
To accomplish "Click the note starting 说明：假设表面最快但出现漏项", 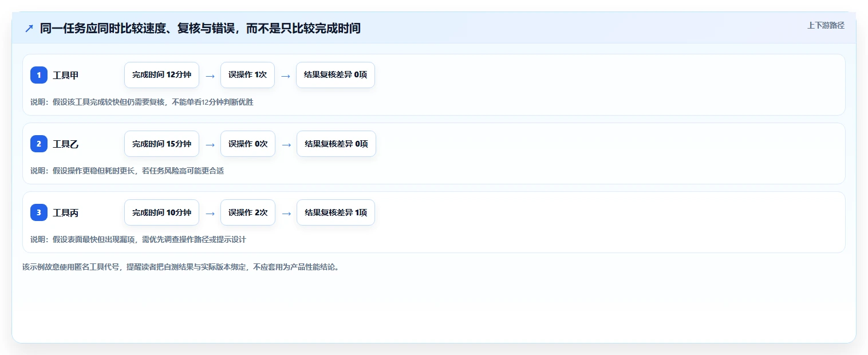I will click(x=138, y=239).
